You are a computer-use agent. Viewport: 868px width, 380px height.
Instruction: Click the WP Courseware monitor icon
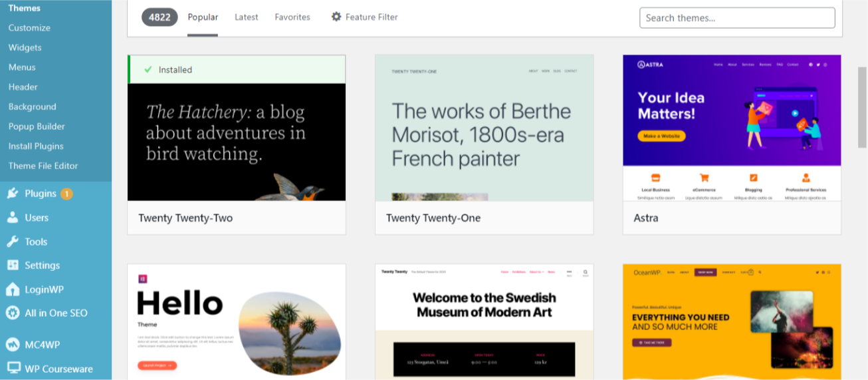(x=13, y=369)
